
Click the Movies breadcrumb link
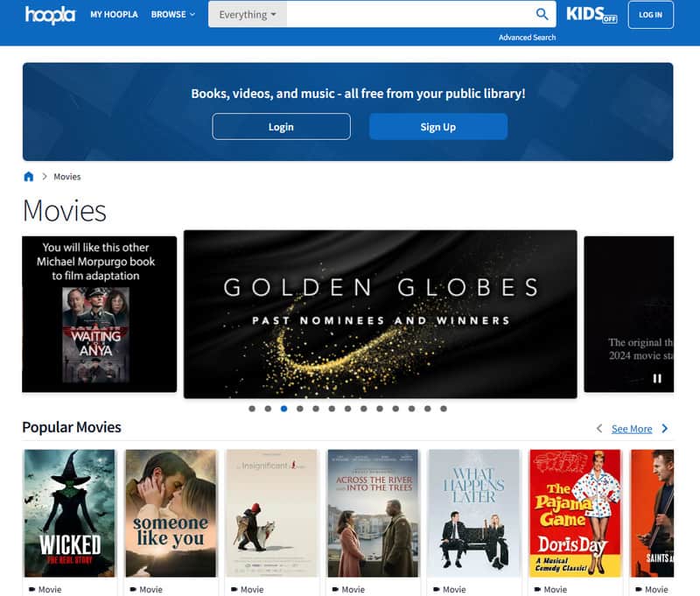[x=67, y=177]
